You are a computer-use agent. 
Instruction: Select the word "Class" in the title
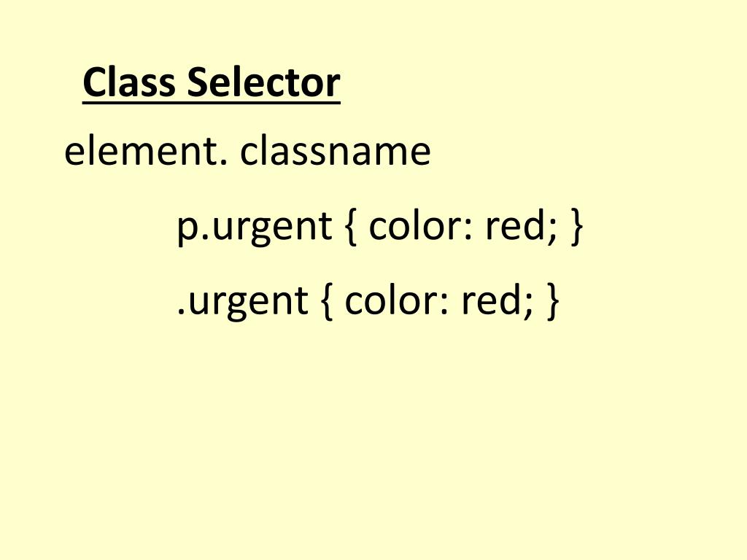click(129, 82)
